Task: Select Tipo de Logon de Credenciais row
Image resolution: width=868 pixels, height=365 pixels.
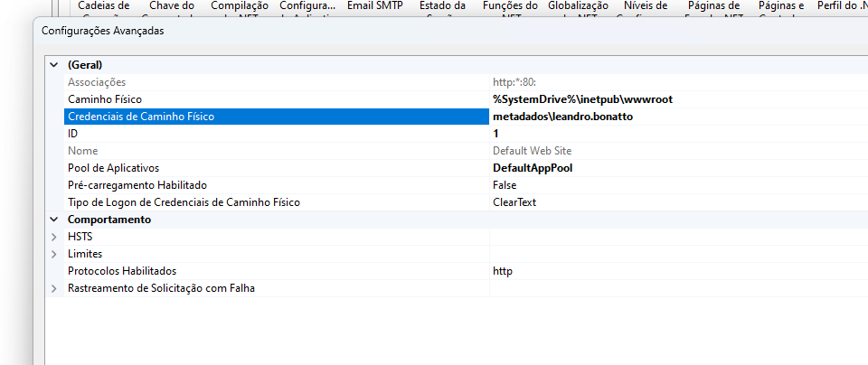Action: [183, 202]
